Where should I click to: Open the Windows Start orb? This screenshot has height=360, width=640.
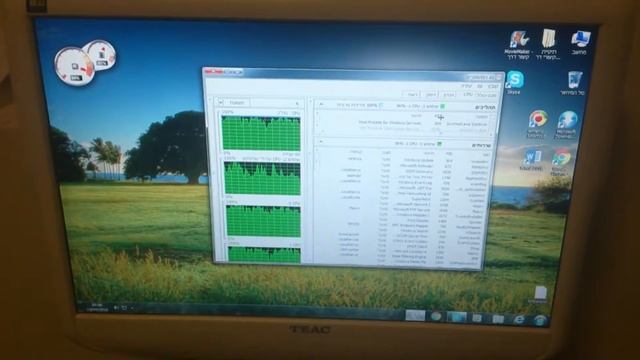click(540, 320)
